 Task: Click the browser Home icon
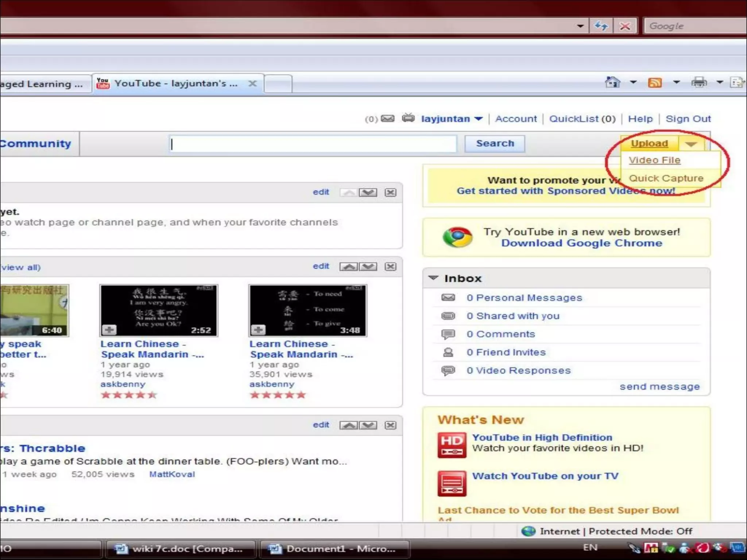tap(613, 82)
